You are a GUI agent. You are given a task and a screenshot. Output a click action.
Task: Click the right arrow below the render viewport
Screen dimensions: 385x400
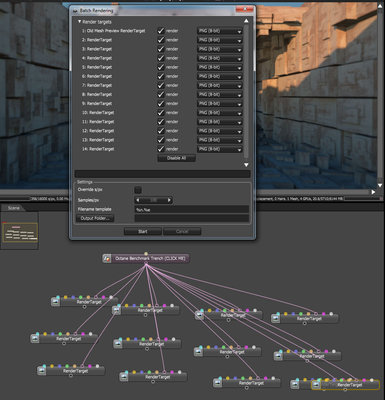(373, 192)
